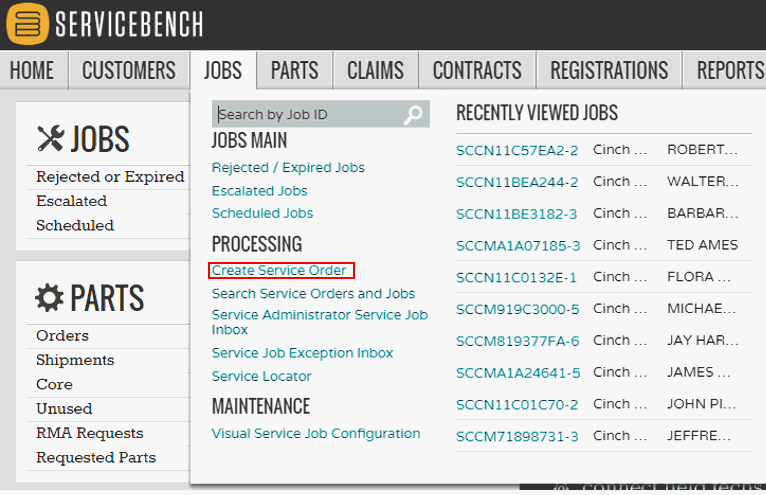The width and height of the screenshot is (766, 495).
Task: Open recent job SCCMA1A24641-5
Action: [x=518, y=372]
